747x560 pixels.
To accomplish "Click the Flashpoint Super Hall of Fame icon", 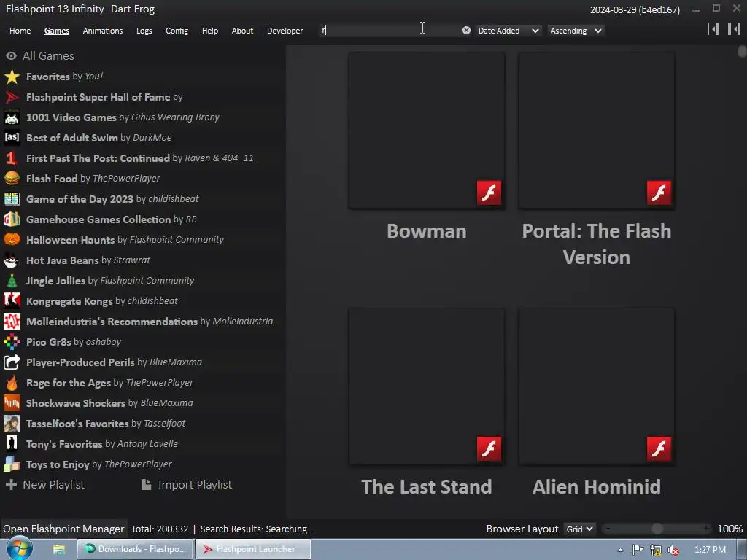I will (12, 97).
